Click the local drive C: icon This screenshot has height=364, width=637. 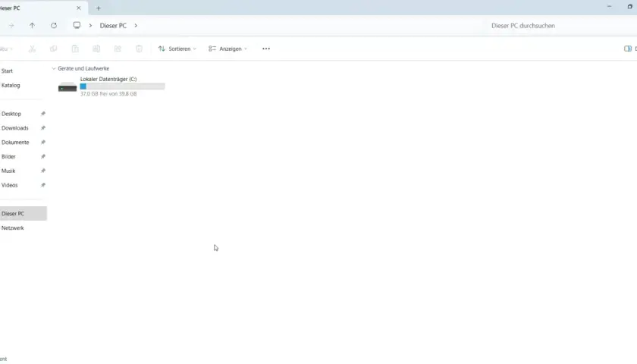pyautogui.click(x=67, y=86)
